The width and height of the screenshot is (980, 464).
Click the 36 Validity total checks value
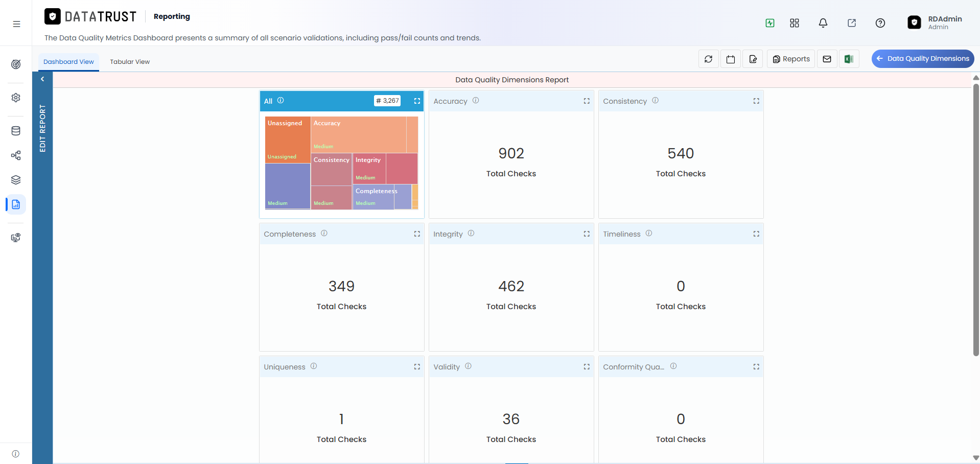point(511,419)
